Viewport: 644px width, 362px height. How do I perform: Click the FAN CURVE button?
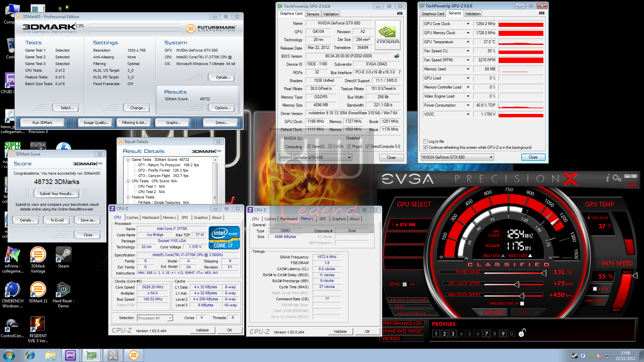595,301
